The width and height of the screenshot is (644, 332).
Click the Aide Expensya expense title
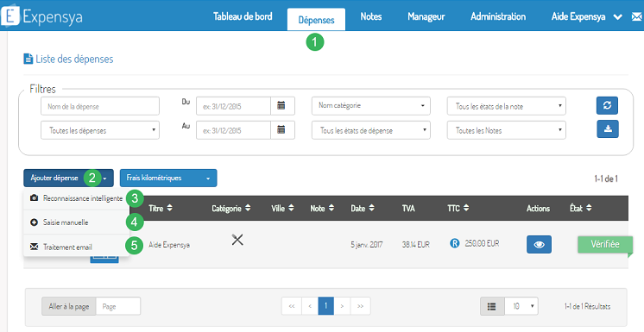tap(169, 245)
